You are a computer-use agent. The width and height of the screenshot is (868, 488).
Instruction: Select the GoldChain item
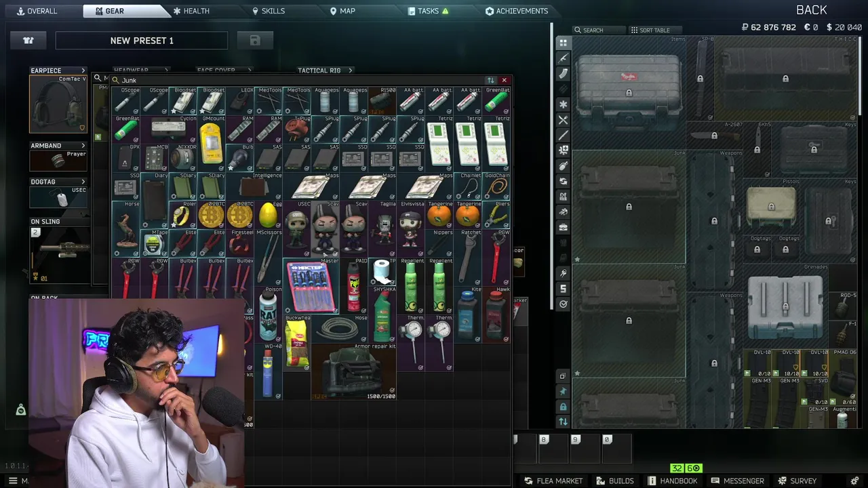point(496,186)
